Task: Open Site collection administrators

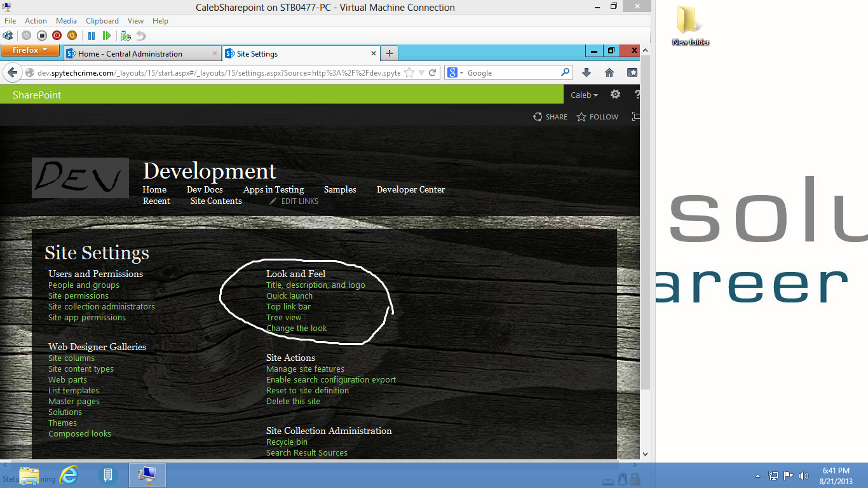Action: click(102, 307)
